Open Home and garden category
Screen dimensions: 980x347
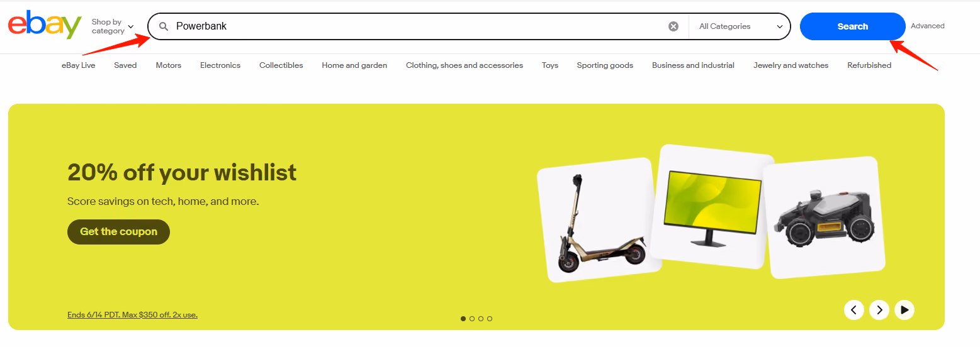tap(354, 65)
